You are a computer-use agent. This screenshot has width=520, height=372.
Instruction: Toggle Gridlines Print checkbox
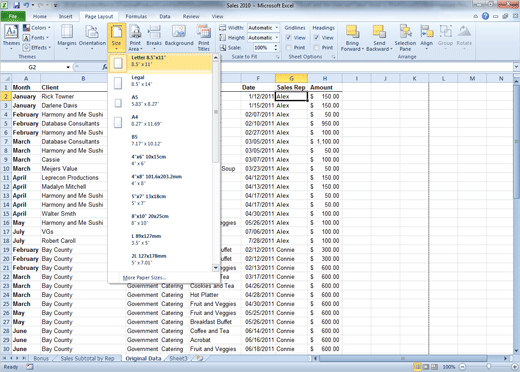[289, 48]
